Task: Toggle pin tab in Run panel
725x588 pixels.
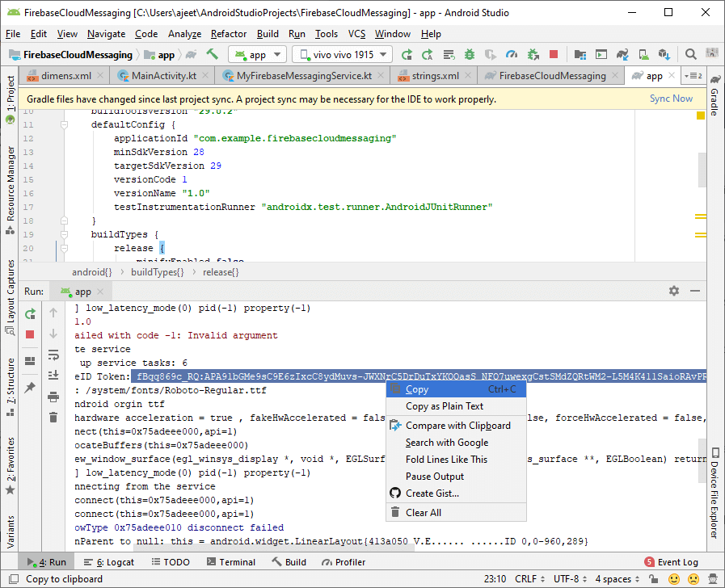Action: pos(30,387)
